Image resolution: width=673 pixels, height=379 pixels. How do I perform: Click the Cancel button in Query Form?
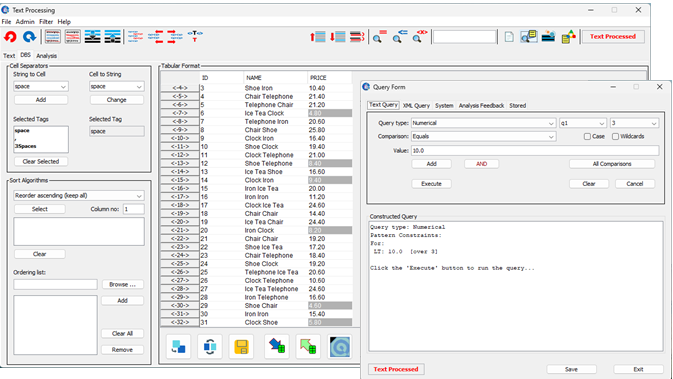point(635,184)
